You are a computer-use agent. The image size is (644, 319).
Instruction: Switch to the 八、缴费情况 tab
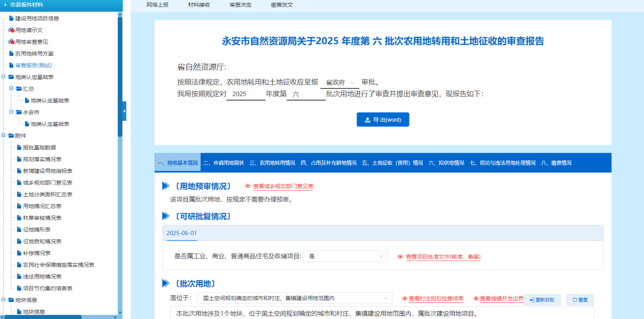556,163
